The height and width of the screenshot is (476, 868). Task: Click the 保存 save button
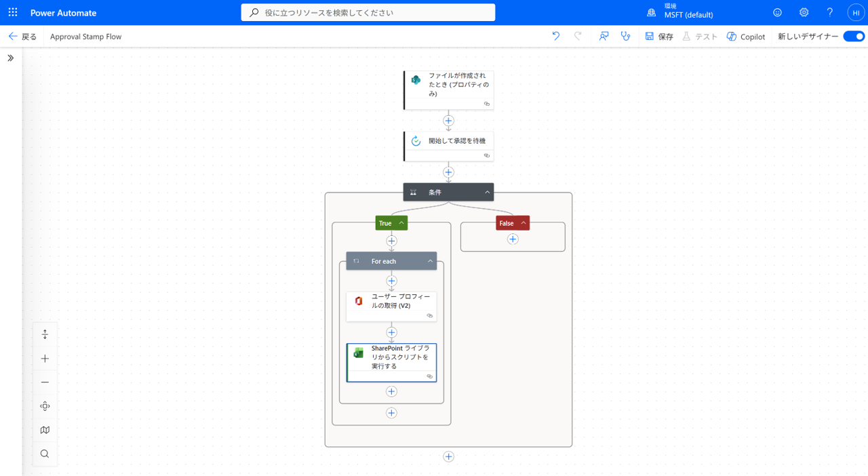(x=659, y=37)
